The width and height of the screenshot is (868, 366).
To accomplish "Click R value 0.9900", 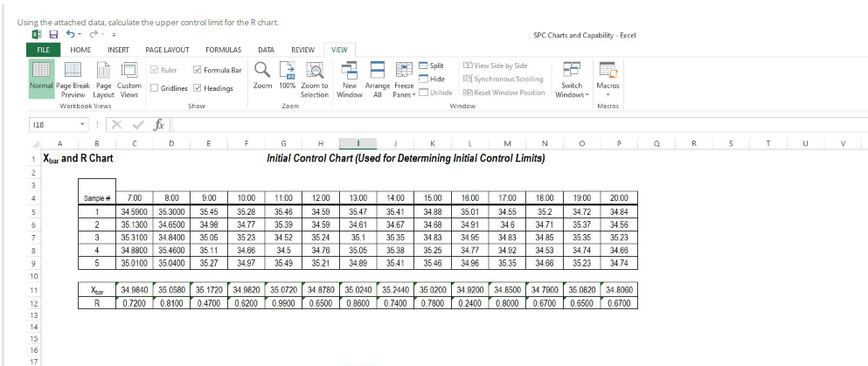I will (x=283, y=303).
